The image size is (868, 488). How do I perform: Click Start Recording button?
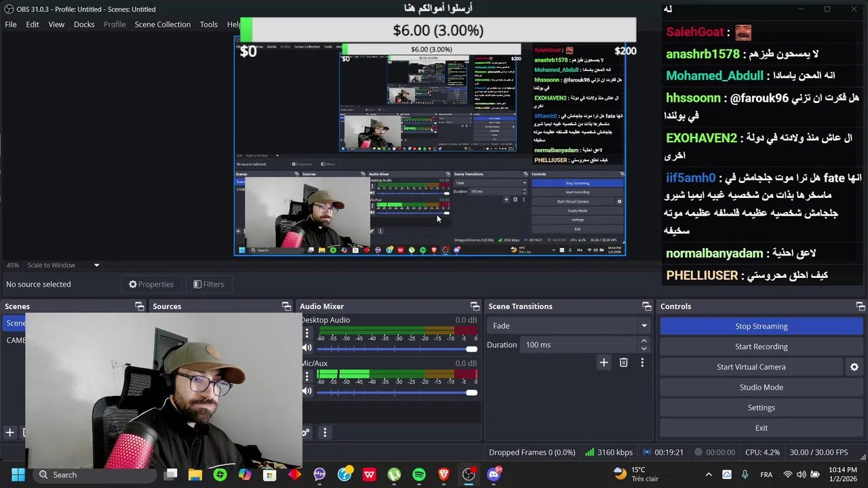(x=761, y=346)
